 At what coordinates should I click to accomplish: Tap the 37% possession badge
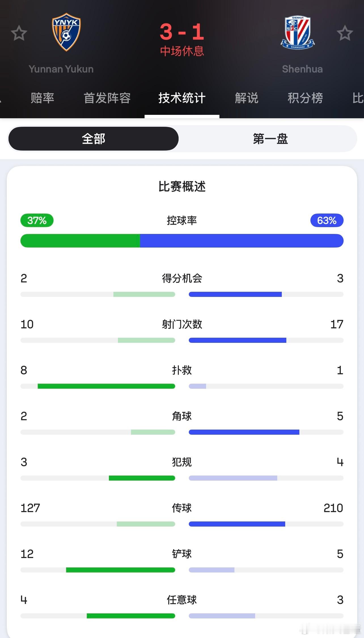[x=37, y=220]
